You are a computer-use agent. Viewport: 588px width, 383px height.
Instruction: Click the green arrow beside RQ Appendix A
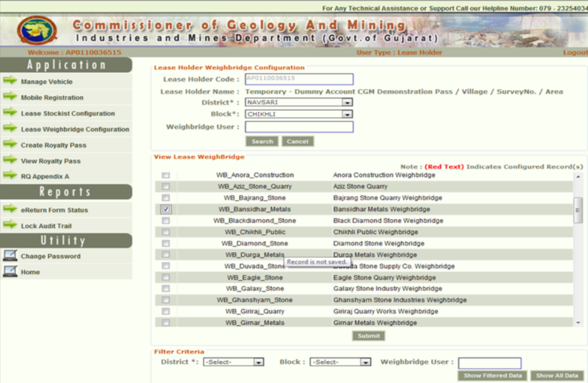point(10,176)
